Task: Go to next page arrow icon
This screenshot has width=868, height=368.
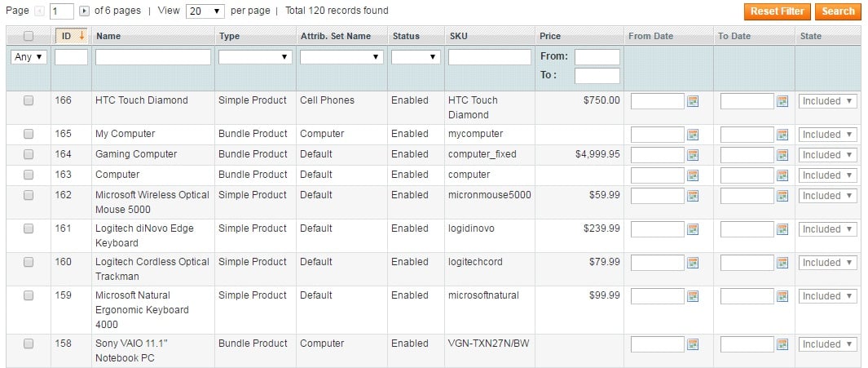Action: pyautogui.click(x=84, y=11)
